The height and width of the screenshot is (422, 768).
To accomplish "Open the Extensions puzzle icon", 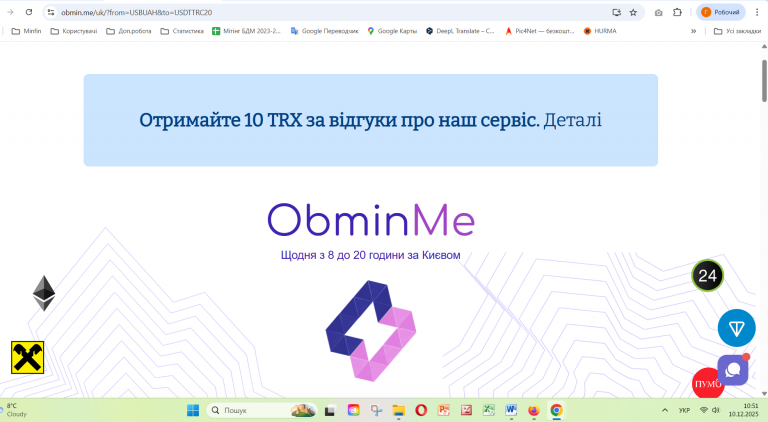I will pos(677,12).
